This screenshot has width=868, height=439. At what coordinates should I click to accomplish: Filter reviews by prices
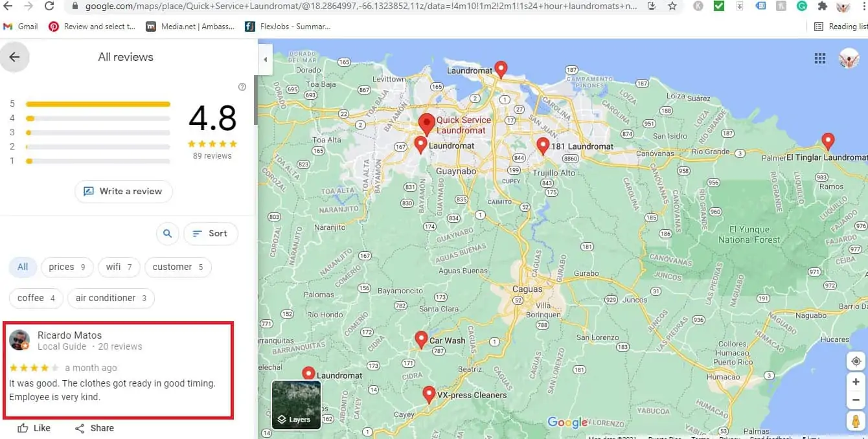coord(67,267)
